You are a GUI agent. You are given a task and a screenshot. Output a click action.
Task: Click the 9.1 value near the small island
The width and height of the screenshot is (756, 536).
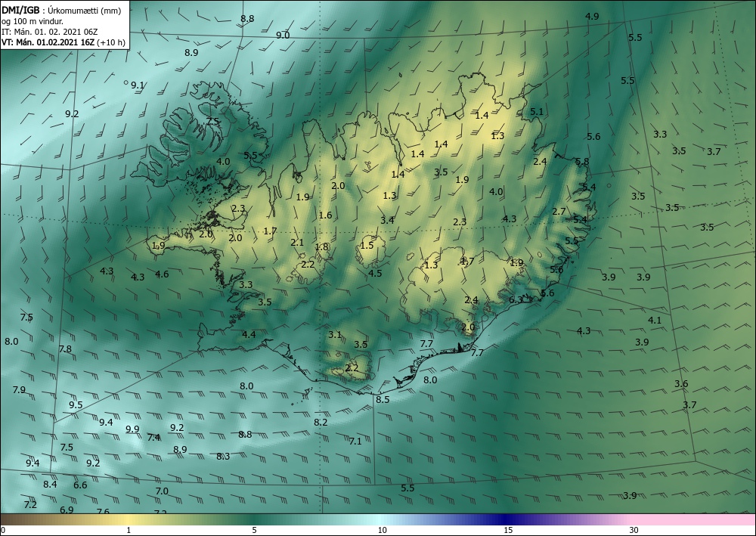(x=138, y=85)
